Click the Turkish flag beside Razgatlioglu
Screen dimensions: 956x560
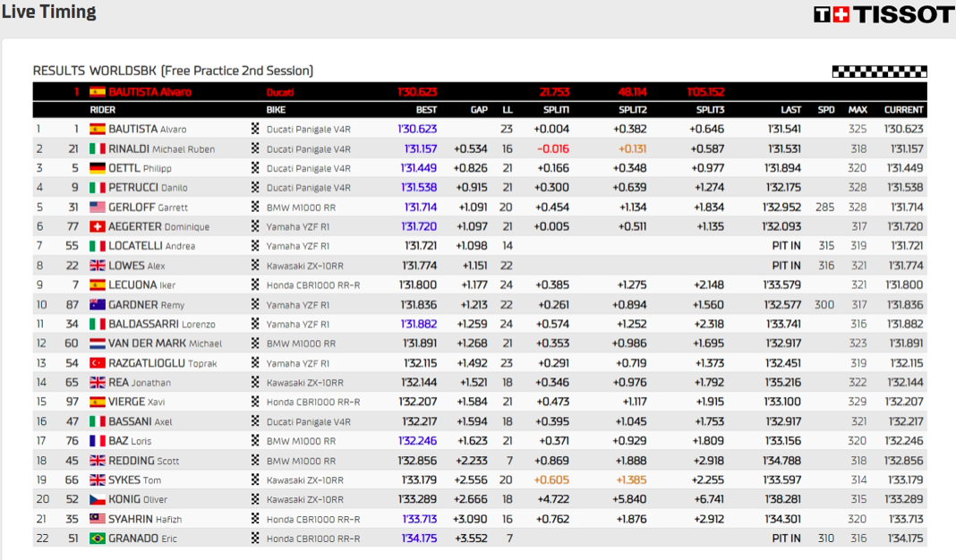[x=98, y=363]
